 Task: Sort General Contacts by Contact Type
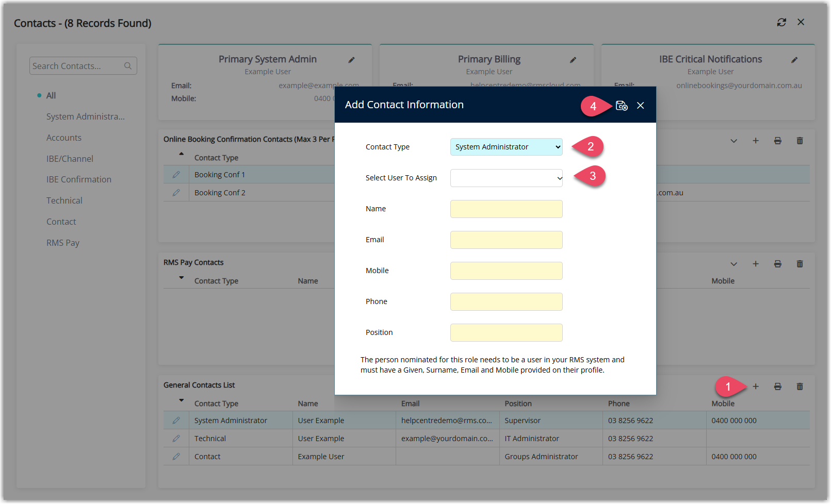pos(216,404)
